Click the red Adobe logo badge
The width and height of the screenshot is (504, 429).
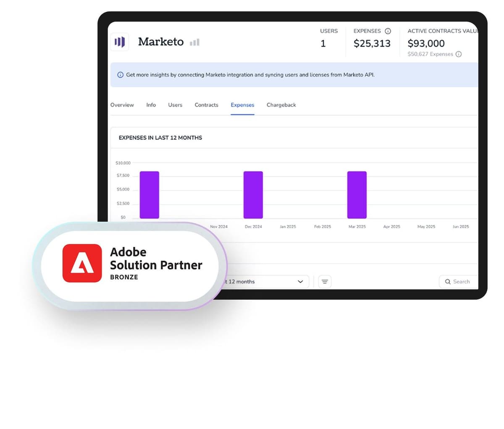pyautogui.click(x=82, y=263)
